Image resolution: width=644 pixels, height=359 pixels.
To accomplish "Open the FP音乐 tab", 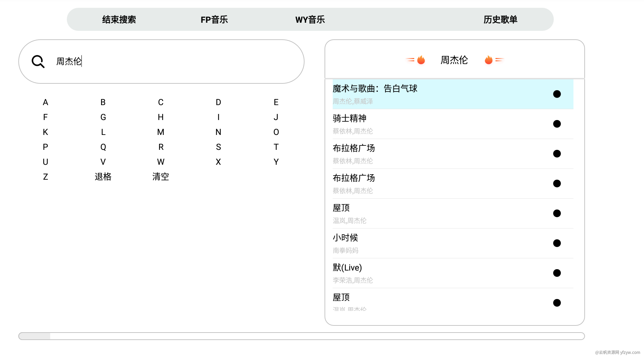I will click(214, 20).
